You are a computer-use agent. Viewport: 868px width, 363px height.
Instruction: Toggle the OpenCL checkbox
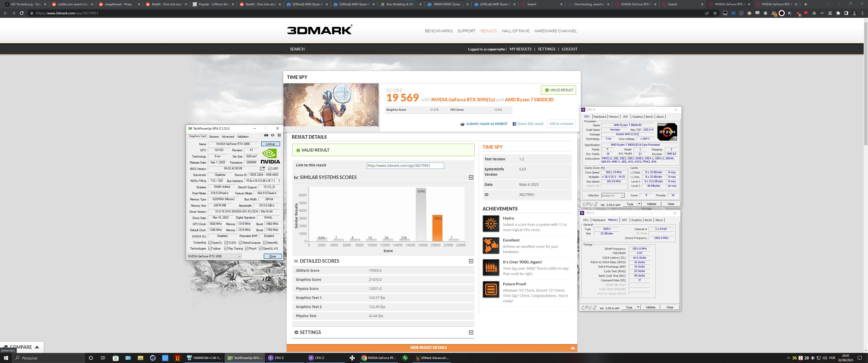tap(210, 243)
